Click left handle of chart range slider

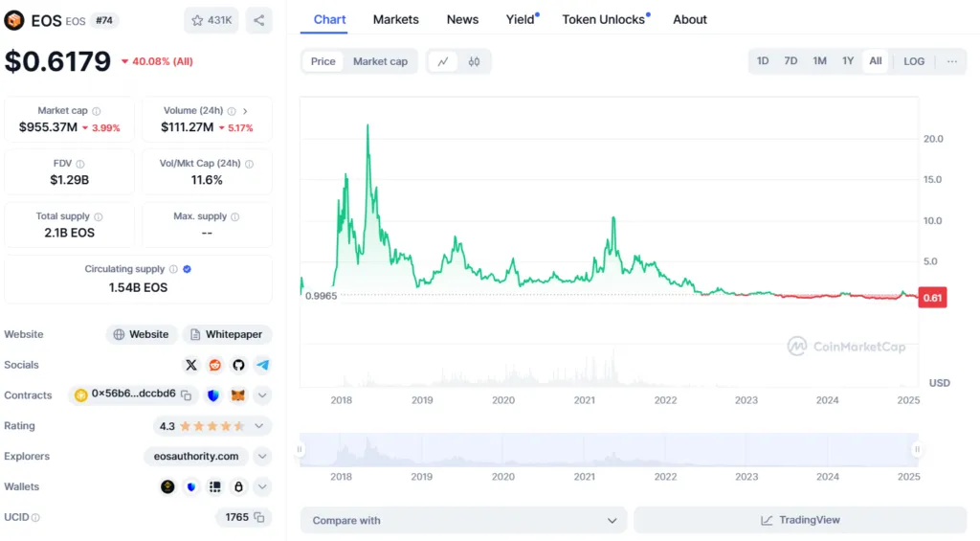tap(300, 450)
